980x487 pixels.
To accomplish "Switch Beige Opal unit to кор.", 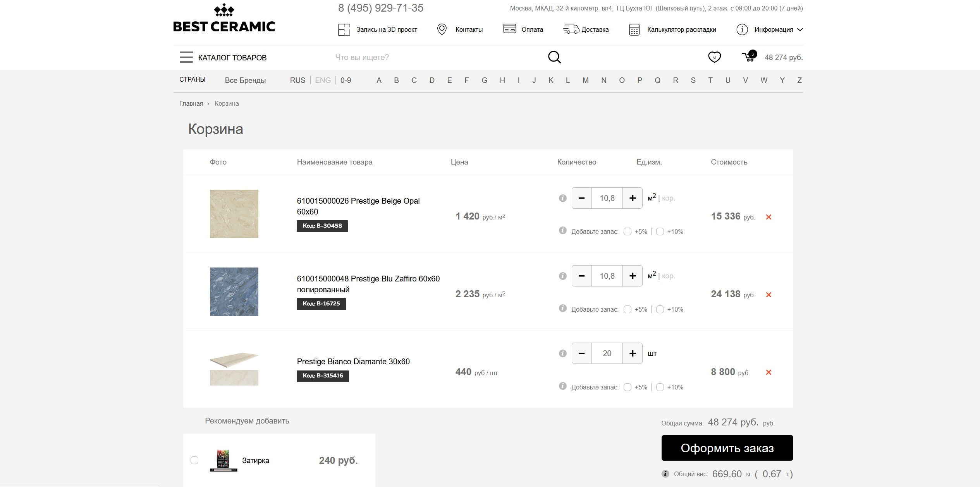I will (668, 199).
